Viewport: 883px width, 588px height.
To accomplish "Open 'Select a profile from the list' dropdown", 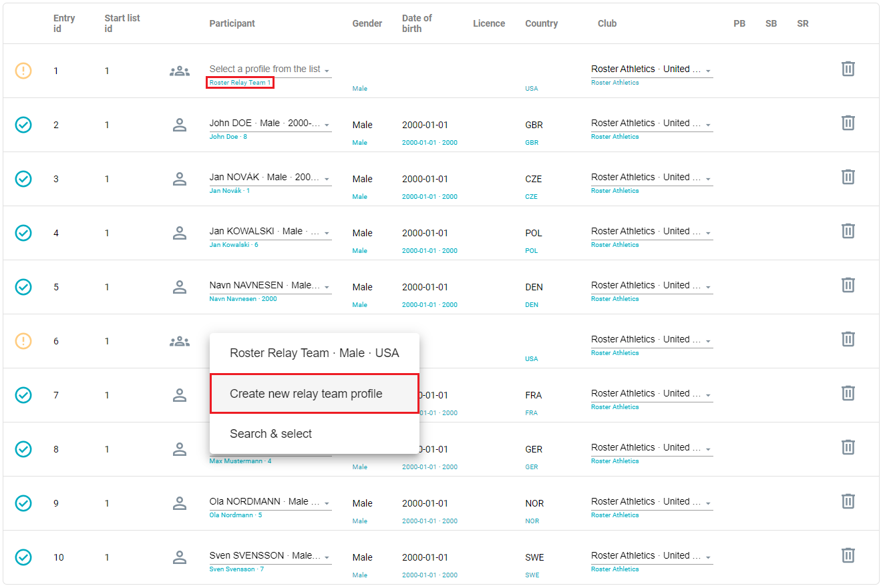I will (271, 69).
